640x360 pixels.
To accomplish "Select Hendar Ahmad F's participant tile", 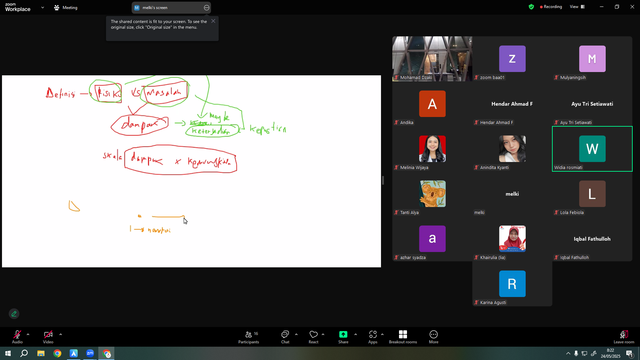I will [512, 104].
